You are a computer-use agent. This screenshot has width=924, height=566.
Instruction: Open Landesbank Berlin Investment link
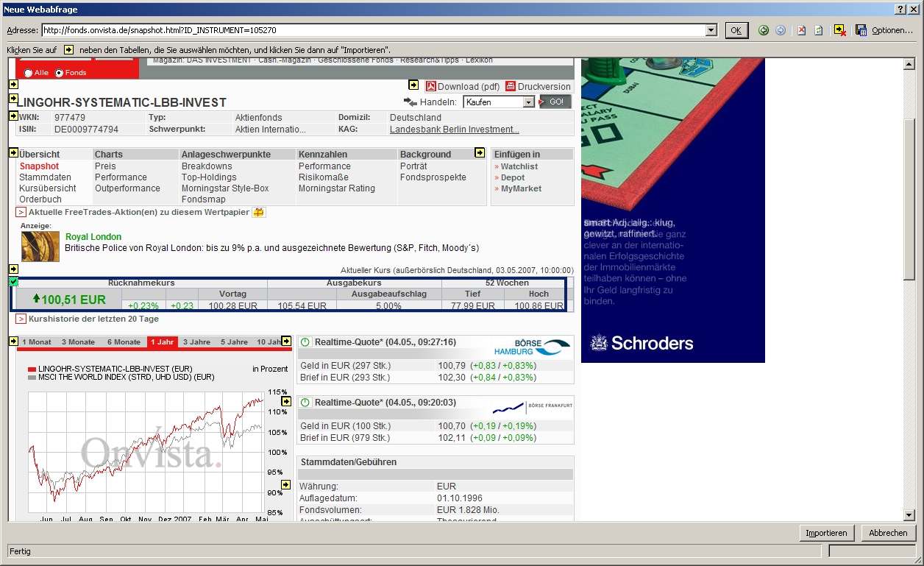(x=455, y=130)
